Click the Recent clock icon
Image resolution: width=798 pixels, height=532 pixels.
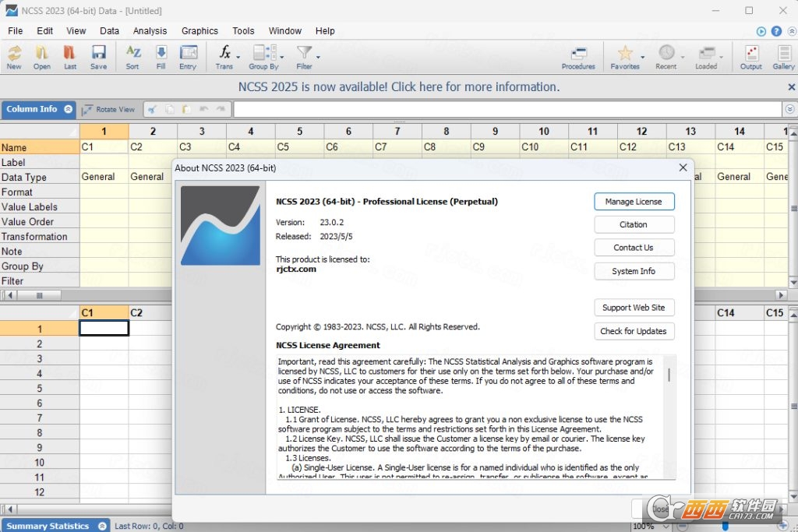click(666, 57)
